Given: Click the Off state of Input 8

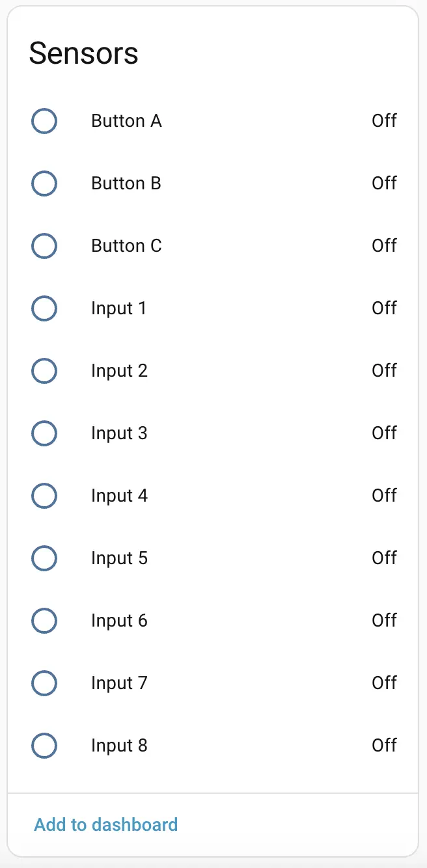Looking at the screenshot, I should (x=384, y=746).
